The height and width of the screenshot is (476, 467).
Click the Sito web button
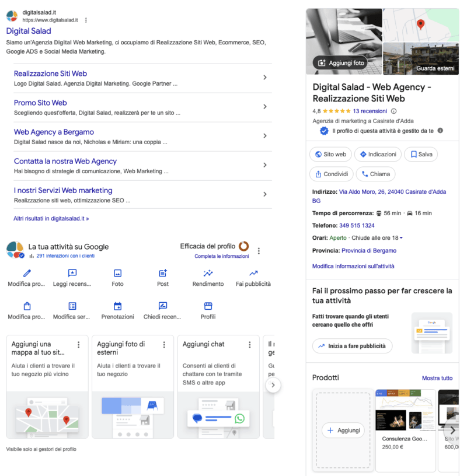coord(330,154)
